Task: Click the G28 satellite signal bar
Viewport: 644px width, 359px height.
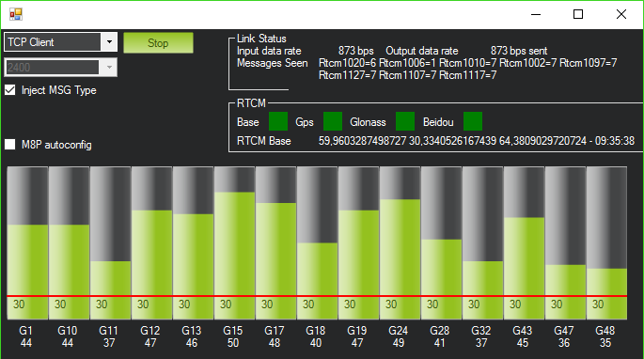Action: point(442,242)
